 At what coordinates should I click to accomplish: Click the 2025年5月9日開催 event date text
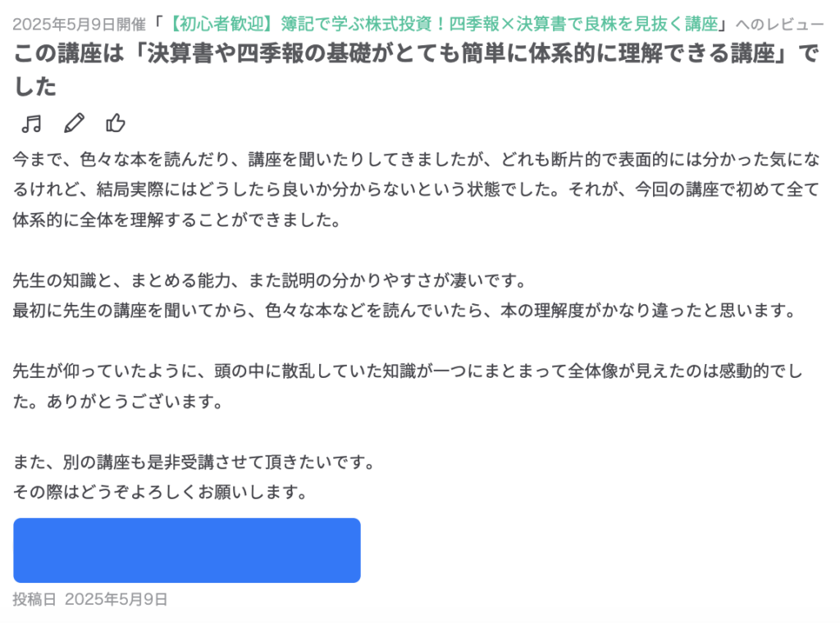click(79, 25)
